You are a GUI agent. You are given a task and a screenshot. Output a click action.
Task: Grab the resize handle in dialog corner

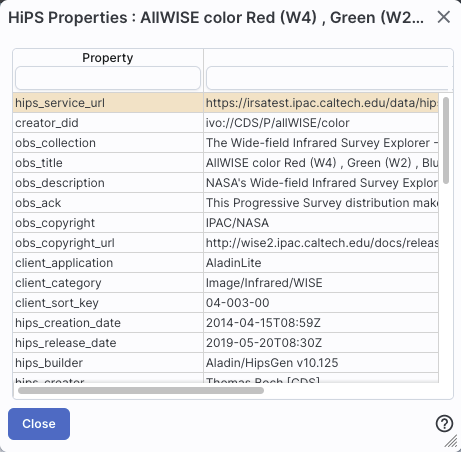452,441
